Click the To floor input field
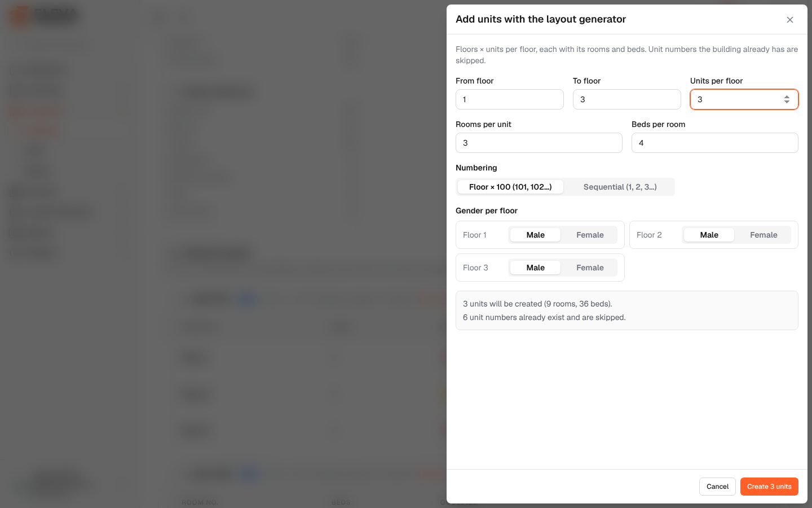The width and height of the screenshot is (812, 508). [627, 99]
